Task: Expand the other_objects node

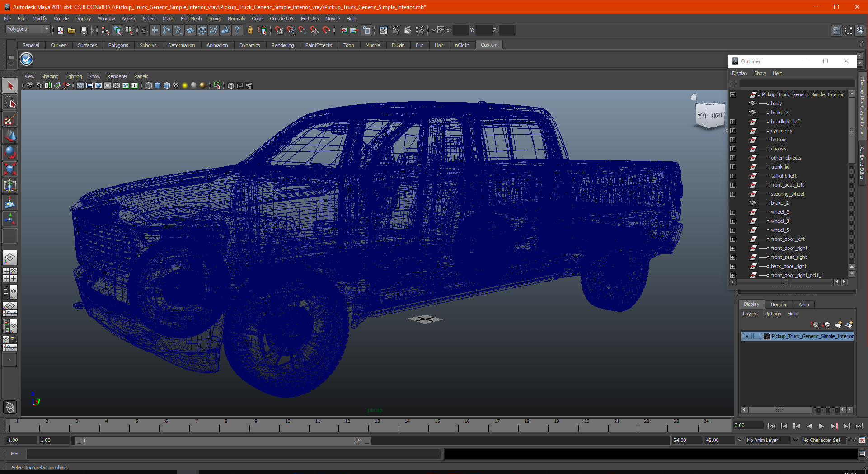Action: coord(732,158)
